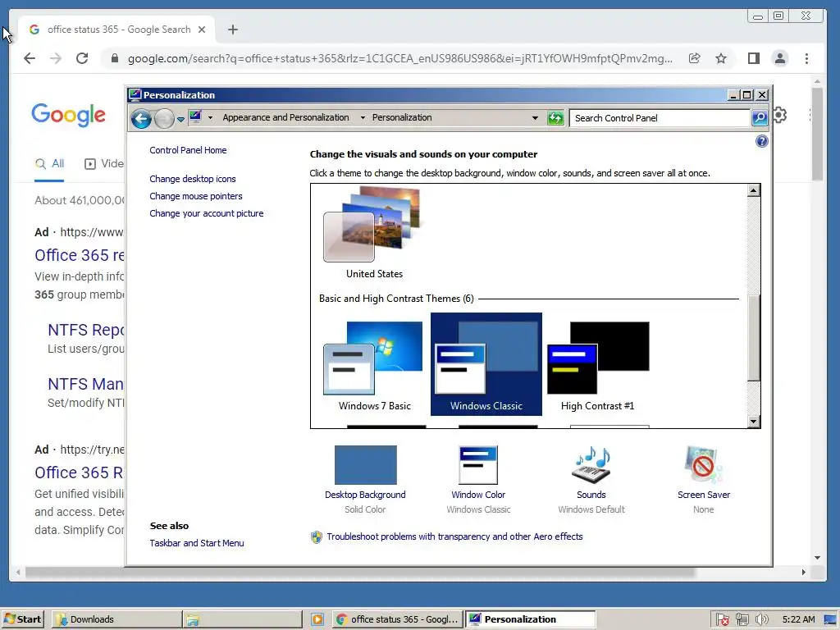Select Personalization breadcrumb item
840x630 pixels.
(x=402, y=117)
